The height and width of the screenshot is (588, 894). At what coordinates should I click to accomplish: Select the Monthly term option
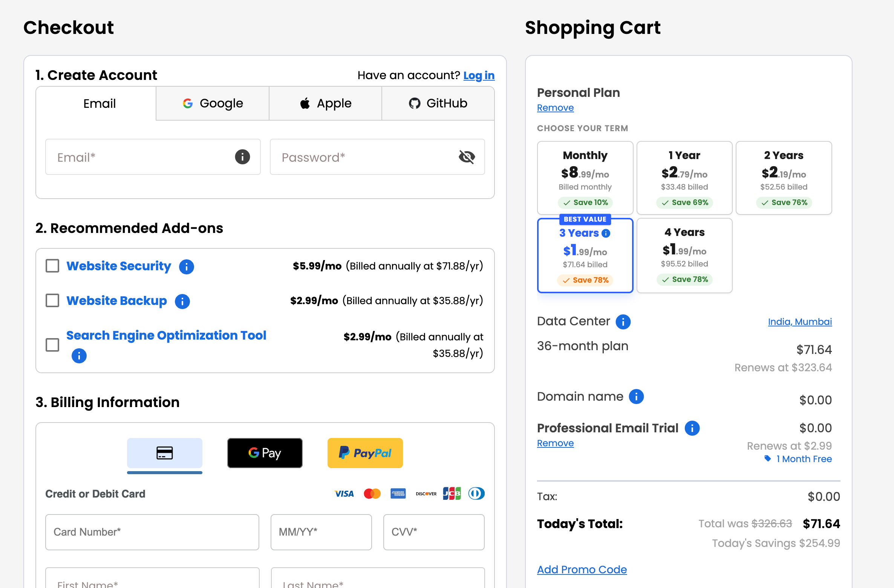point(585,178)
